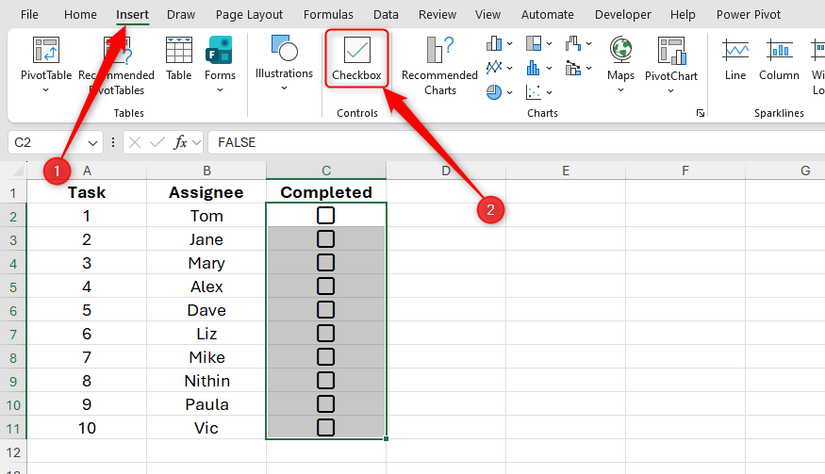Screen dimensions: 825x474
Task: Expand the Forms dropdown arrow
Action: [220, 90]
